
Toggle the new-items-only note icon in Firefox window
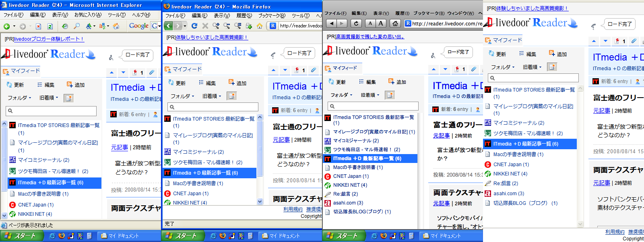coord(231,96)
